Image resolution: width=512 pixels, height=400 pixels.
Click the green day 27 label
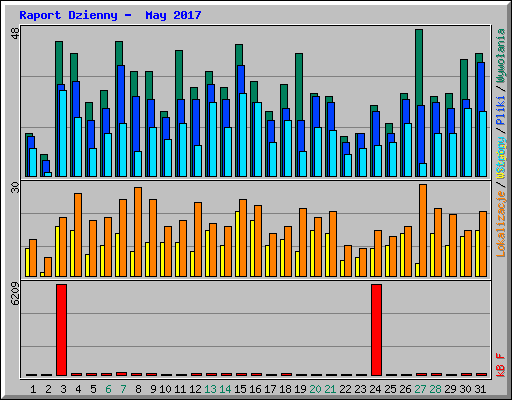(x=420, y=389)
